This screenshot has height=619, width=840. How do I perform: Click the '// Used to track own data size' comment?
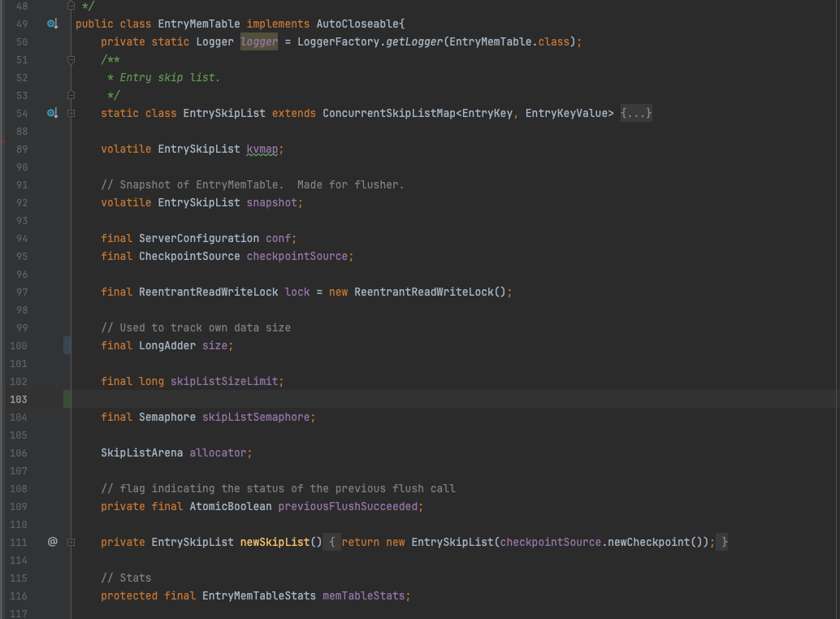coord(196,327)
